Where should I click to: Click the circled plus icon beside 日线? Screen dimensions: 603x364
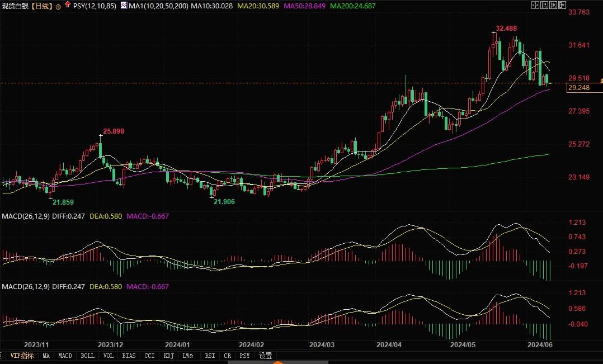[58, 7]
